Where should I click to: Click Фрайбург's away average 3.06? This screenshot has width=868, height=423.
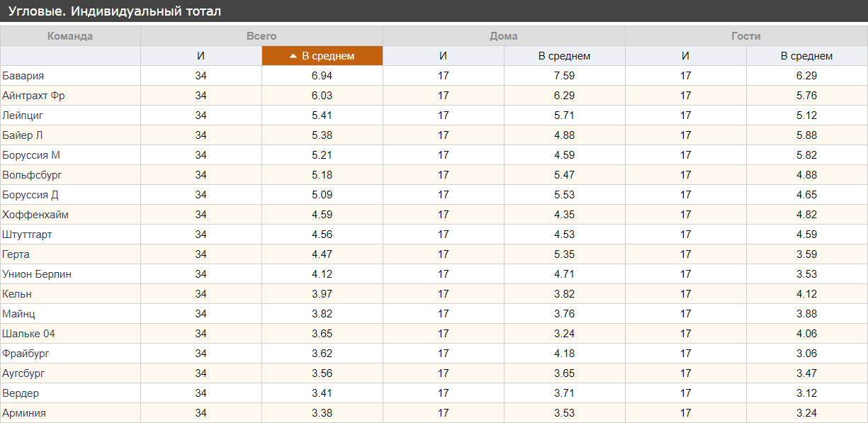pos(807,354)
